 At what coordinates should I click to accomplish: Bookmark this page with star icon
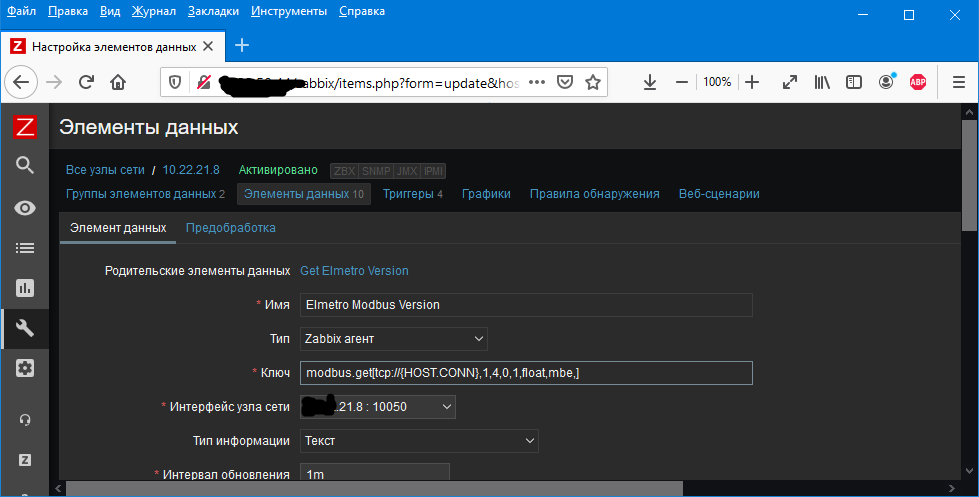coord(593,82)
